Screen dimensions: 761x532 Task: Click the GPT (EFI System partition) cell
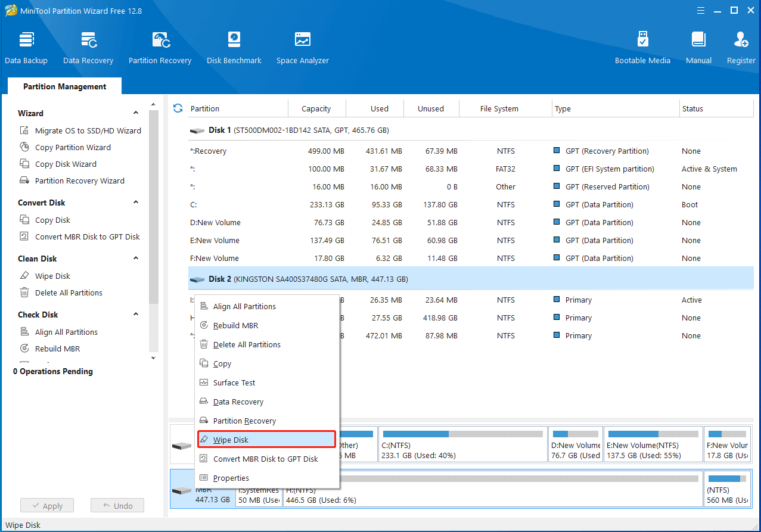pyautogui.click(x=610, y=169)
